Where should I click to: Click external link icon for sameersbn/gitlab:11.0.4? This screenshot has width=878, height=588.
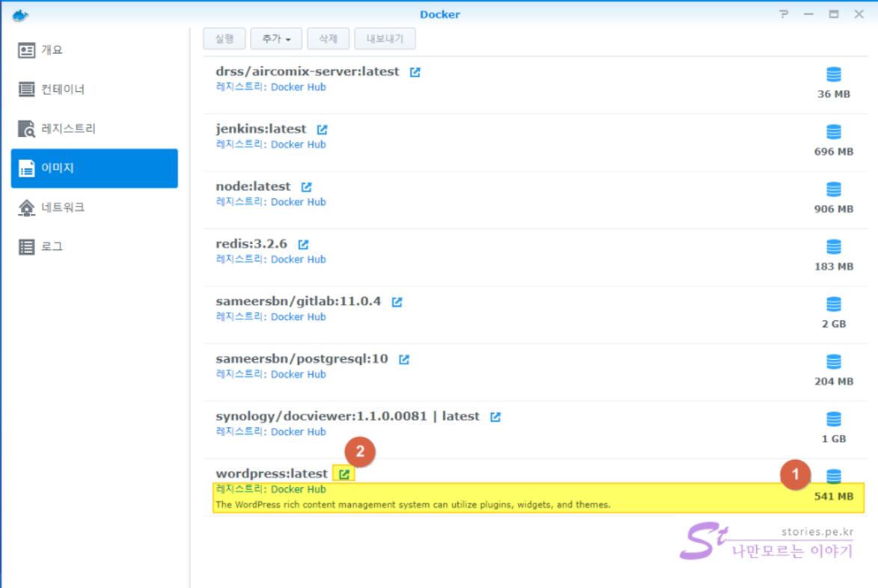tap(397, 302)
